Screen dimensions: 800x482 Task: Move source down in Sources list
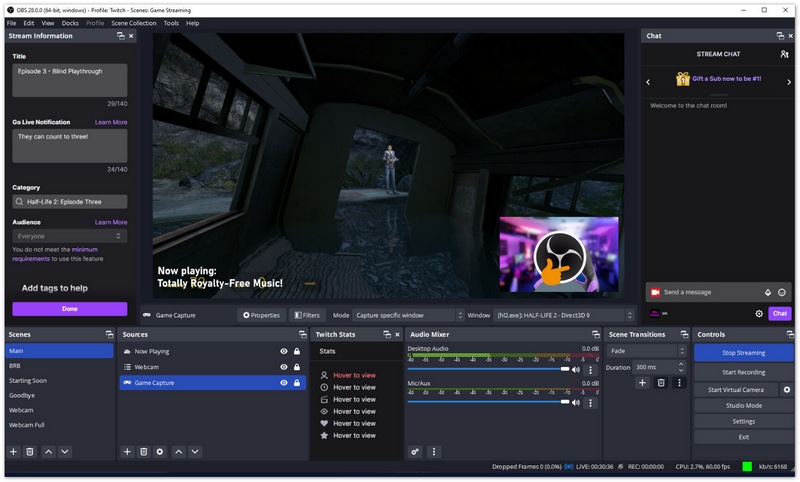[195, 452]
